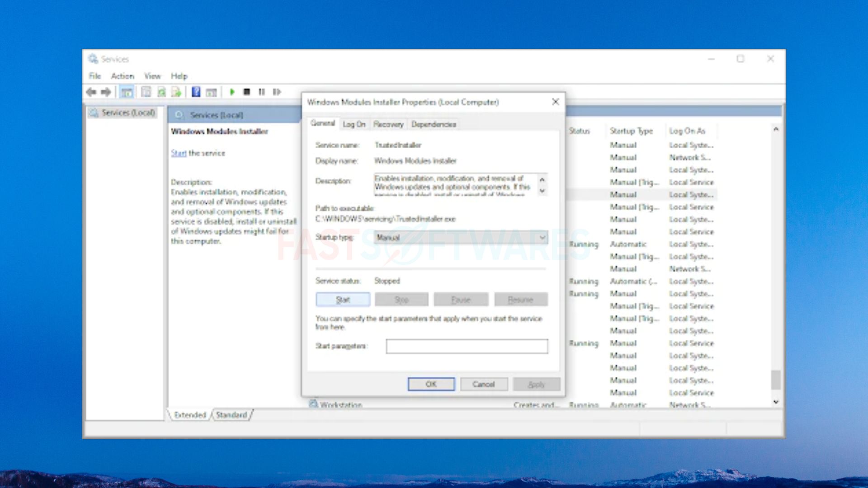Click Cancel in the properties dialog

[484, 384]
